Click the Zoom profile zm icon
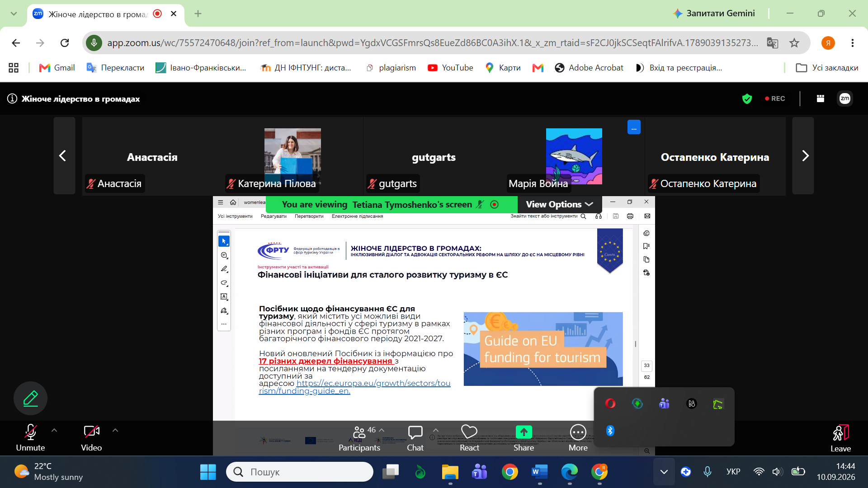The height and width of the screenshot is (488, 868). click(x=845, y=99)
